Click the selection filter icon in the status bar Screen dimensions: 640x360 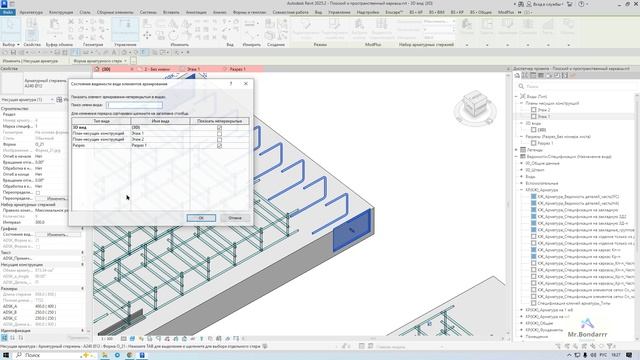coord(611,346)
